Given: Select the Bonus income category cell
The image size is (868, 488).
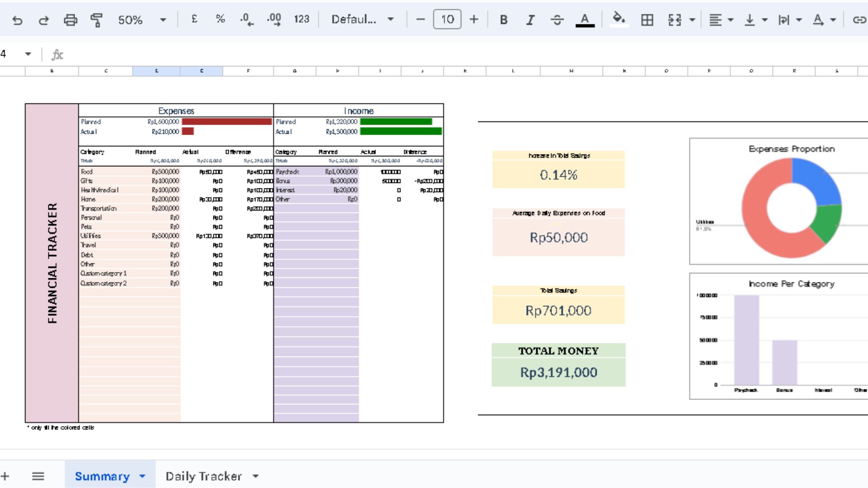Looking at the screenshot, I should [x=295, y=181].
